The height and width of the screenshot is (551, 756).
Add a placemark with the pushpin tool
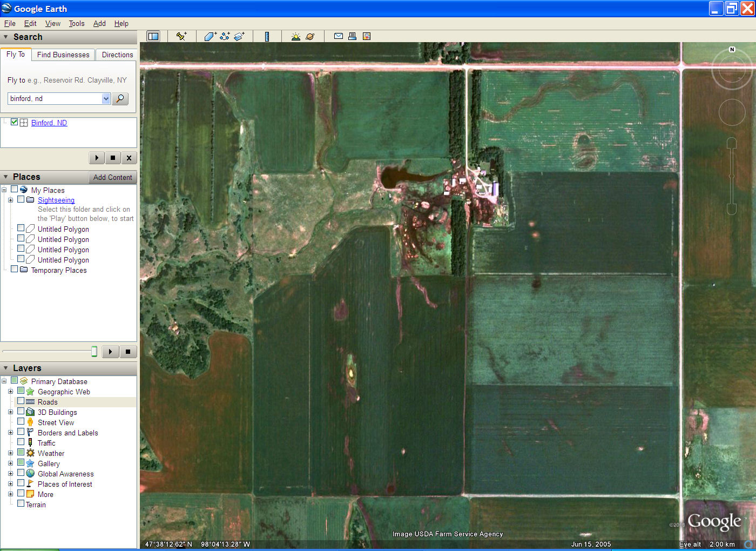tap(181, 36)
